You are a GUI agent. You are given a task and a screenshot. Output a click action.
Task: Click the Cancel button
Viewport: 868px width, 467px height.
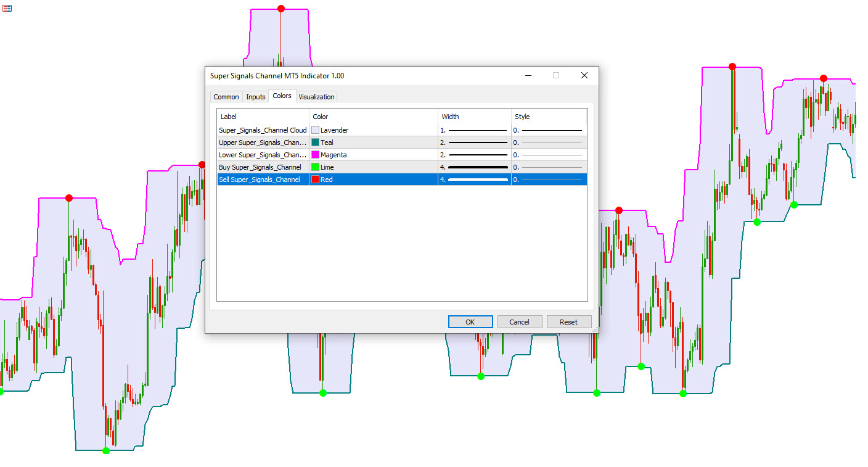[520, 321]
